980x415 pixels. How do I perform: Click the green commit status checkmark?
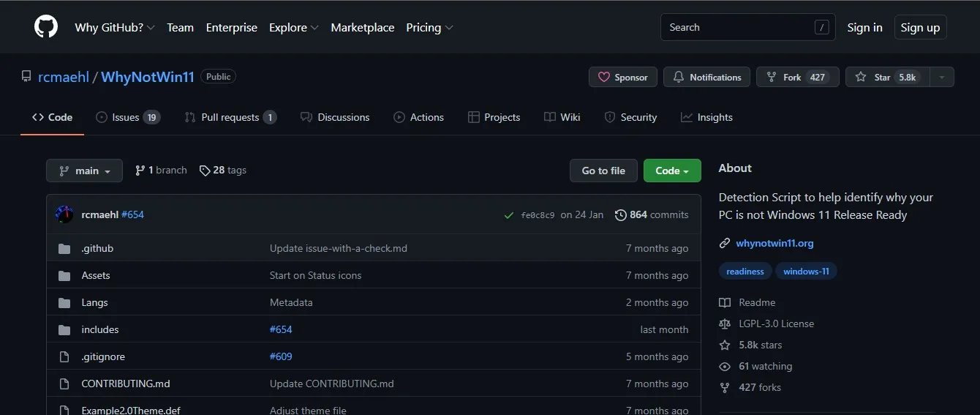click(508, 215)
